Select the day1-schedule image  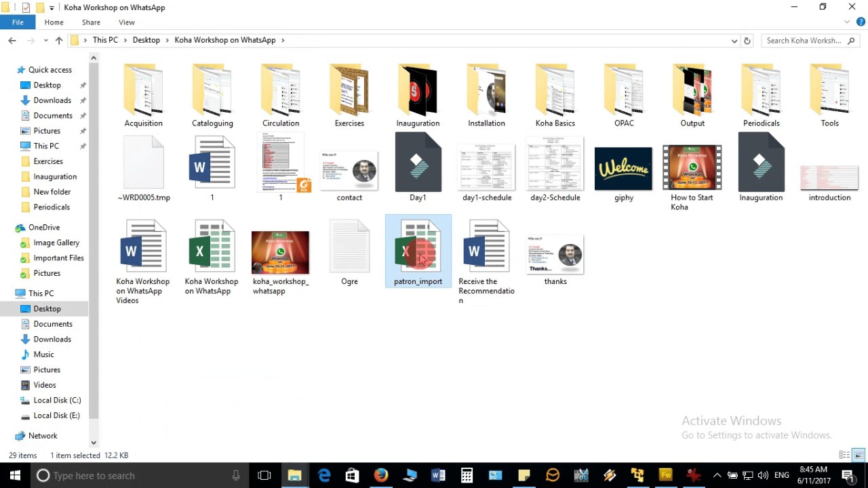coord(486,173)
